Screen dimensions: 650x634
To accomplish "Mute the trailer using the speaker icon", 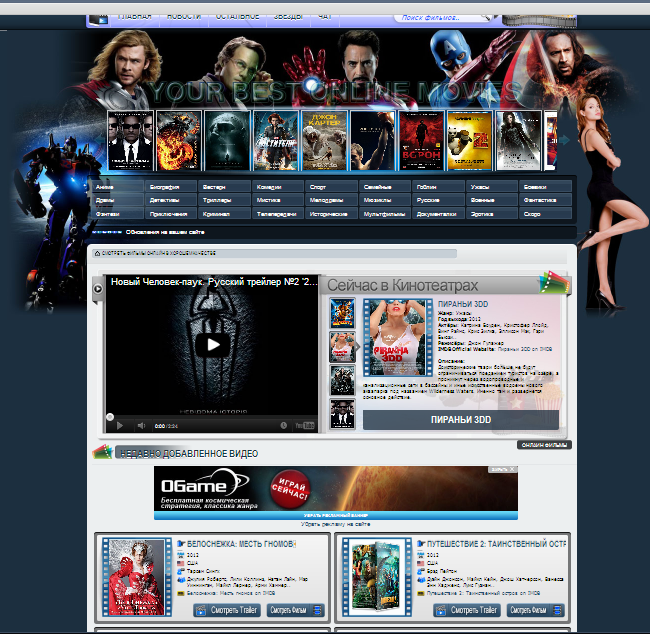I will [x=141, y=426].
